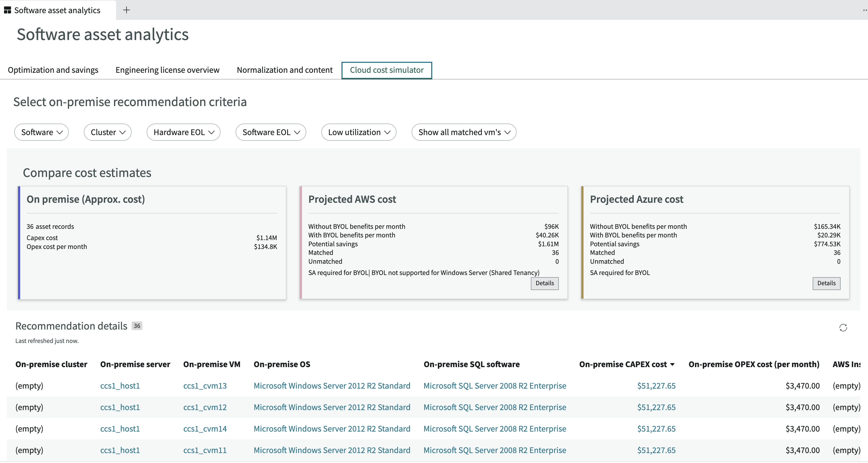Image resolution: width=868 pixels, height=463 pixels.
Task: Click $51,227.65 CAPEX cost in ccs1_cvm11 row
Action: (656, 450)
